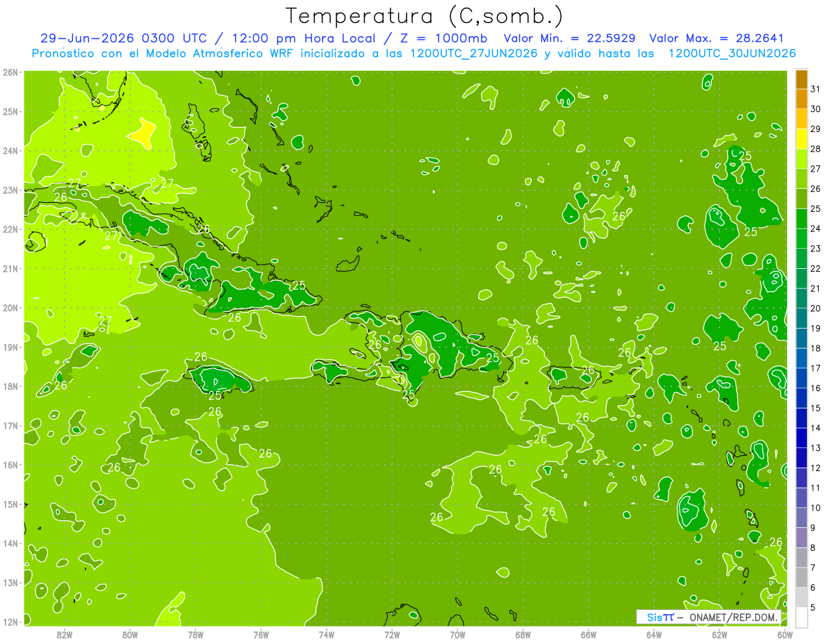Click the white bottom swatch below 5

click(801, 617)
